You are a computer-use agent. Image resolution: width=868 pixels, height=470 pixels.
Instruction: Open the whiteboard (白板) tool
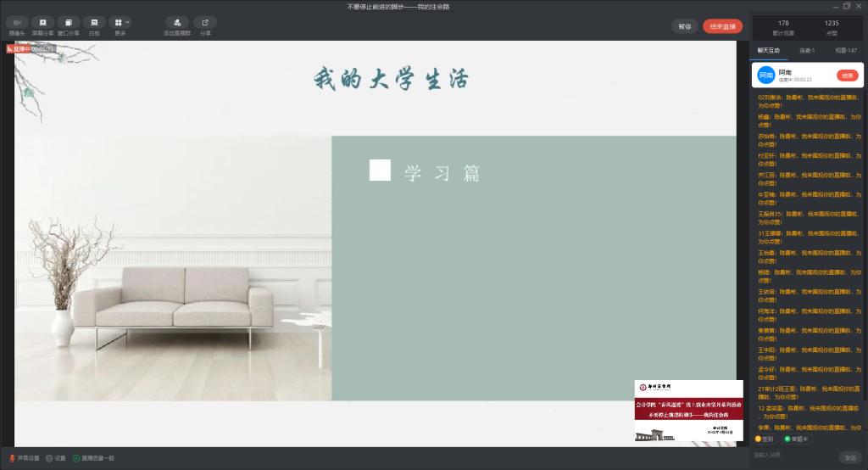coord(94,23)
